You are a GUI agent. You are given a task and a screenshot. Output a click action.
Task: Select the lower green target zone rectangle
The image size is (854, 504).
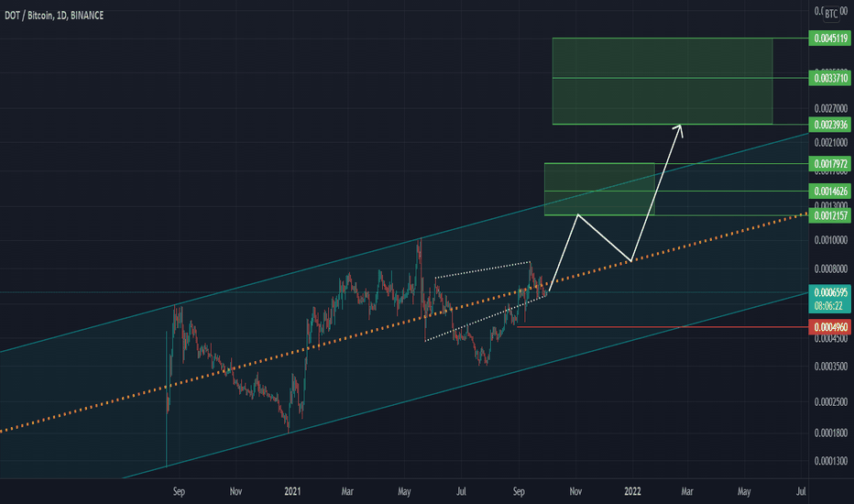599,189
